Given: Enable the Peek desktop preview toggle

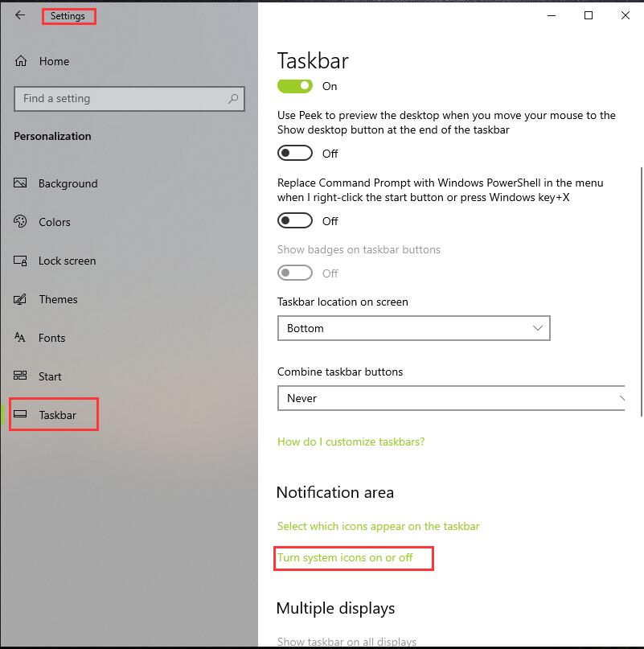Looking at the screenshot, I should (x=295, y=153).
